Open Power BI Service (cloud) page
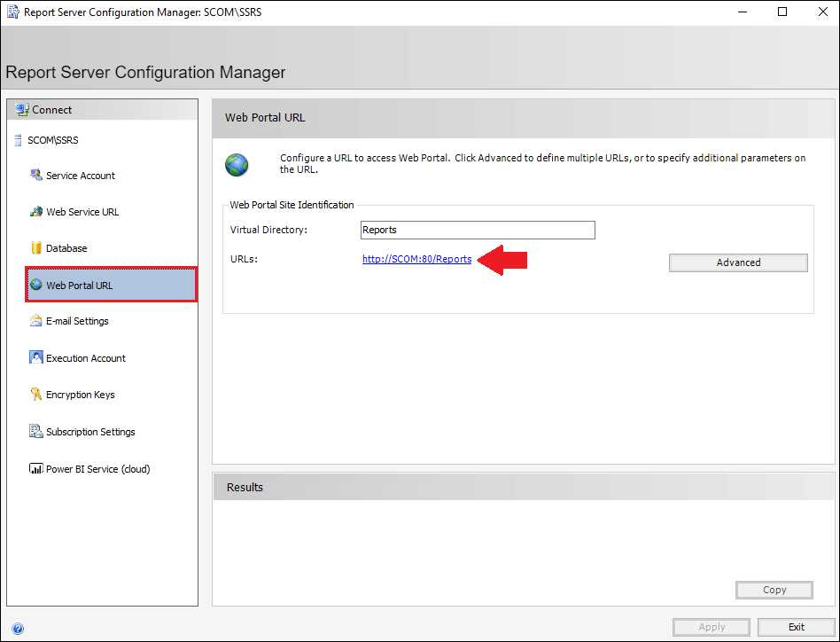The image size is (840, 642). tap(98, 469)
